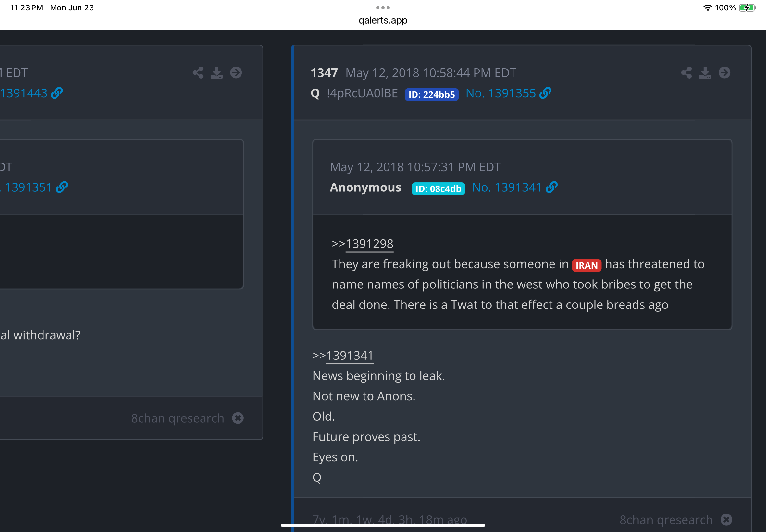
Task: Click share icon on left post card
Action: [198, 73]
